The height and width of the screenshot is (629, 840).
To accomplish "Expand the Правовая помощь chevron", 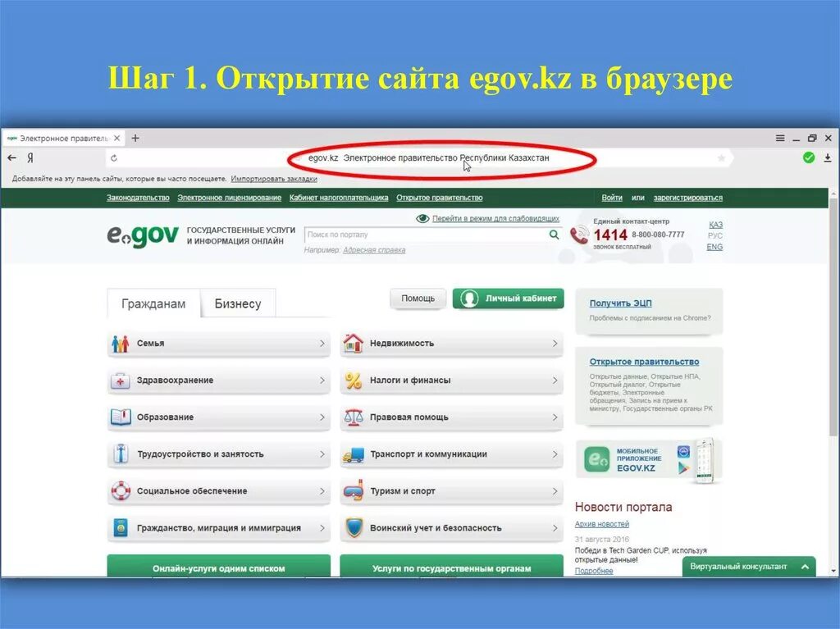I will pos(555,417).
